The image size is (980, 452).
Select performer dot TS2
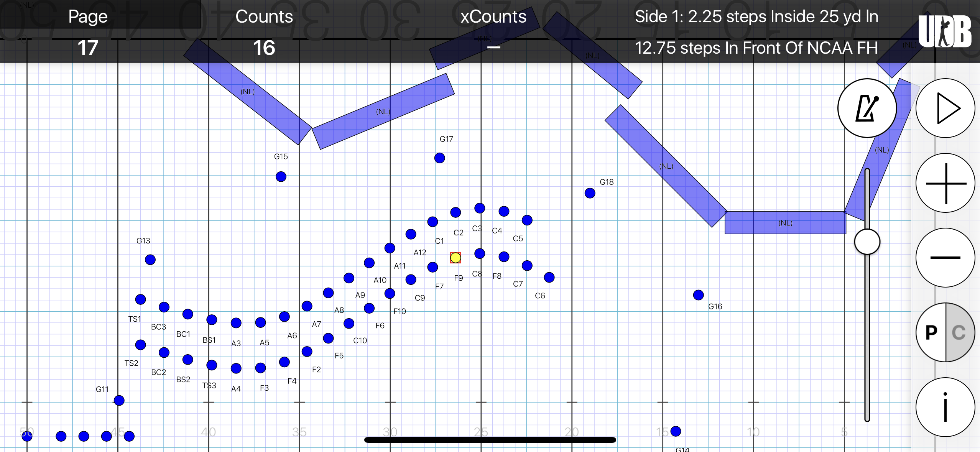tap(141, 345)
